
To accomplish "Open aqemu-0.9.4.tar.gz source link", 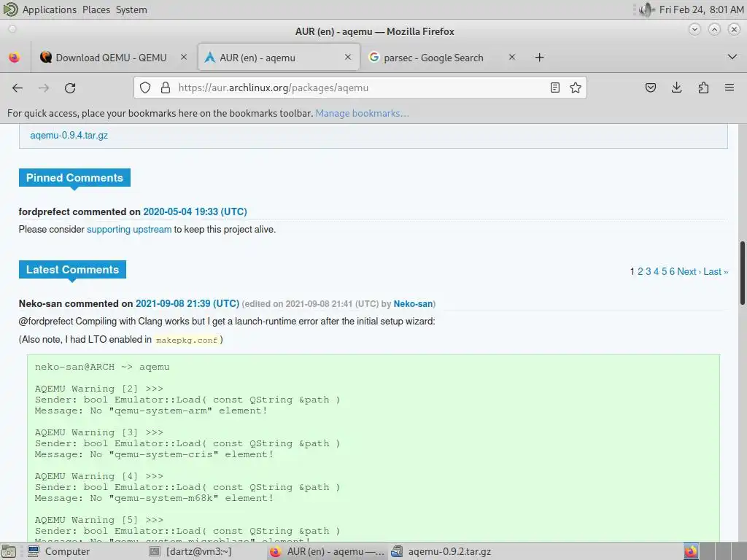I will [69, 135].
